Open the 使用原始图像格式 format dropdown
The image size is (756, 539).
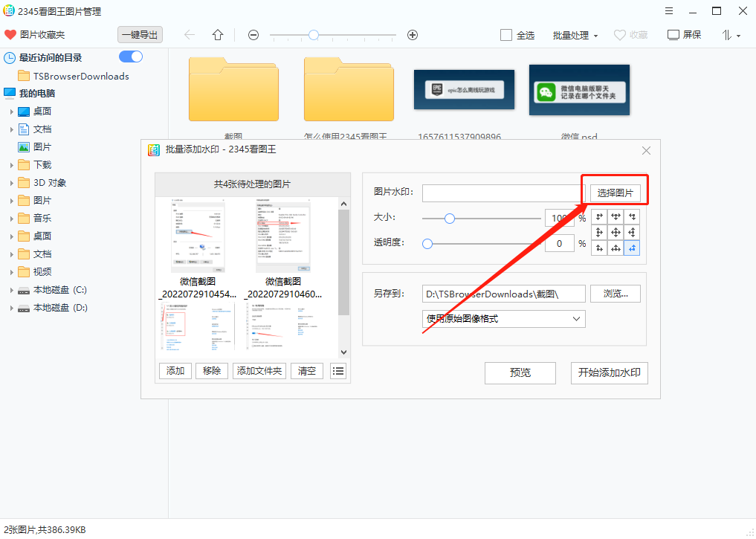(x=503, y=318)
